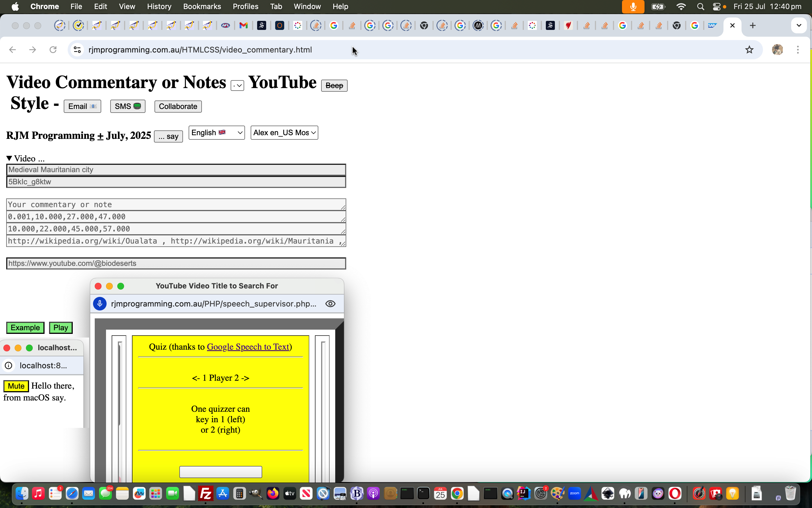Screen dimensions: 812x508
Task: Open Zoom from the dock
Action: 574,494
